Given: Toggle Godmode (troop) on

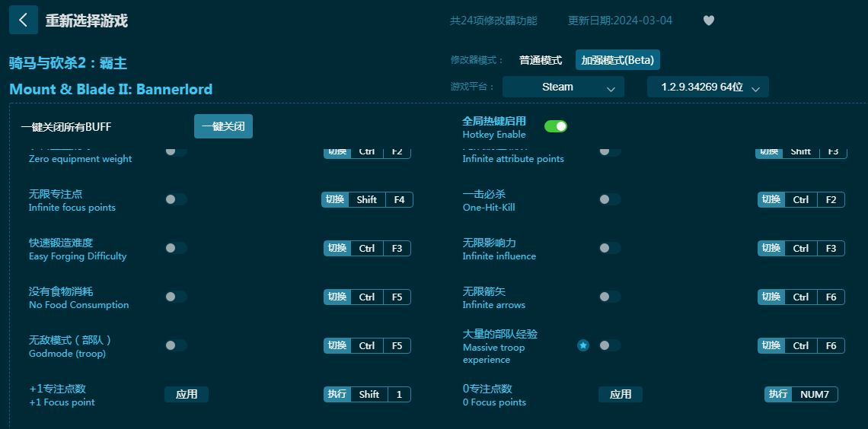Looking at the screenshot, I should point(176,345).
